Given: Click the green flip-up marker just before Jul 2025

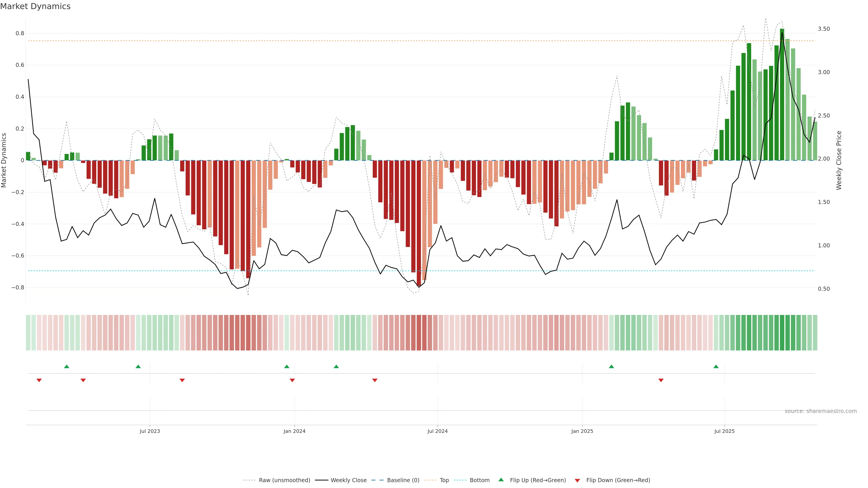Looking at the screenshot, I should (x=716, y=366).
